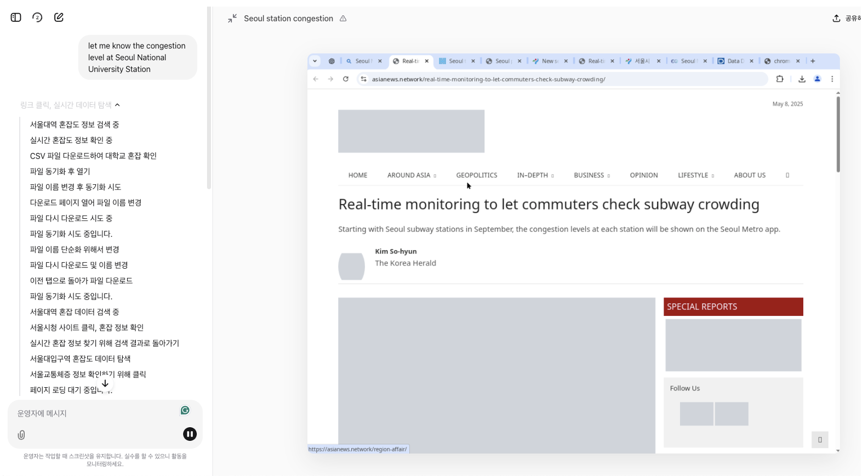Open a new browser tab

(x=813, y=61)
